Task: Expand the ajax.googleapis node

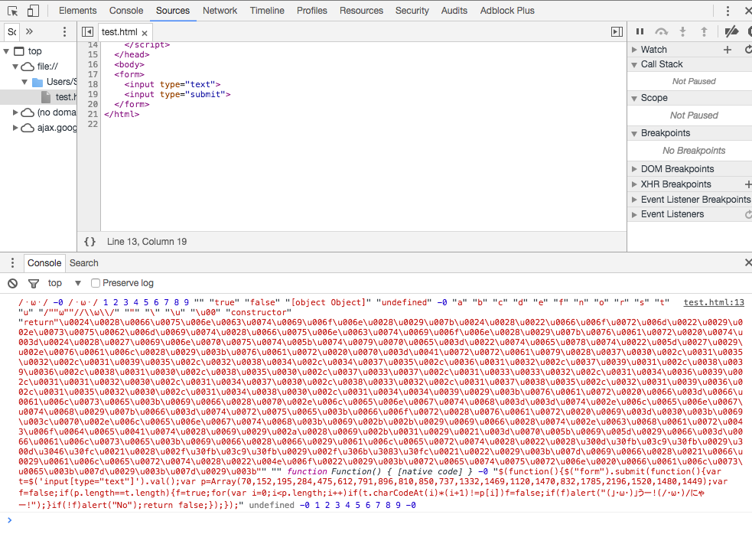Action: click(15, 128)
